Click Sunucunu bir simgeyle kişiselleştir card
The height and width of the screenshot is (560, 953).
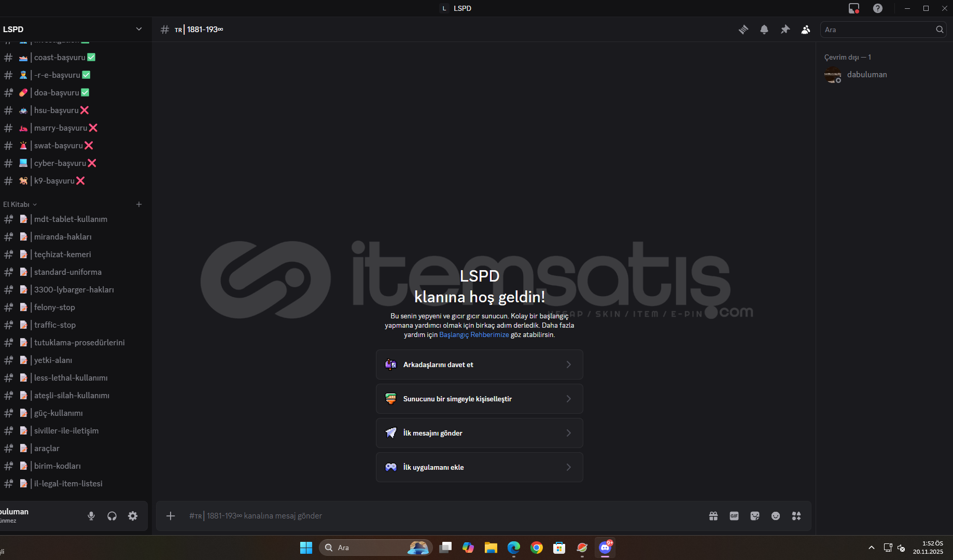[x=480, y=399]
